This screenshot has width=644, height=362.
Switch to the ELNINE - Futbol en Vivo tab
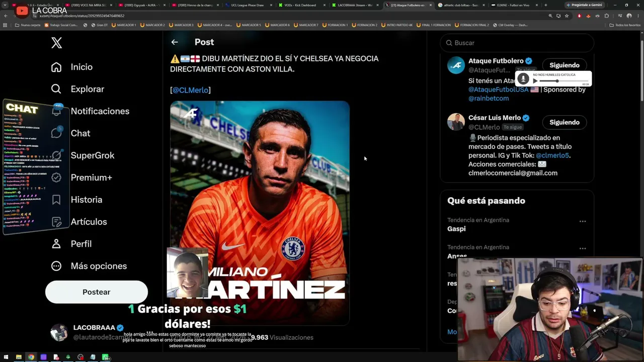tap(513, 5)
